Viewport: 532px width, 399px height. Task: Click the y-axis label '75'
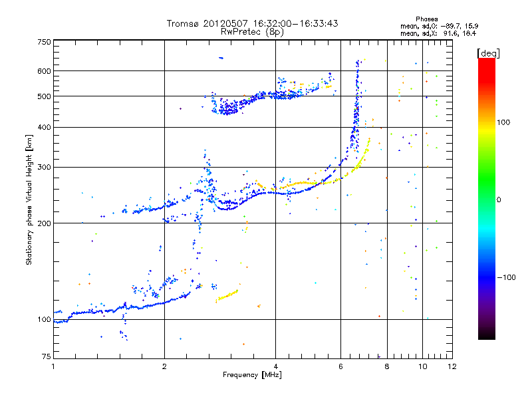tap(47, 356)
